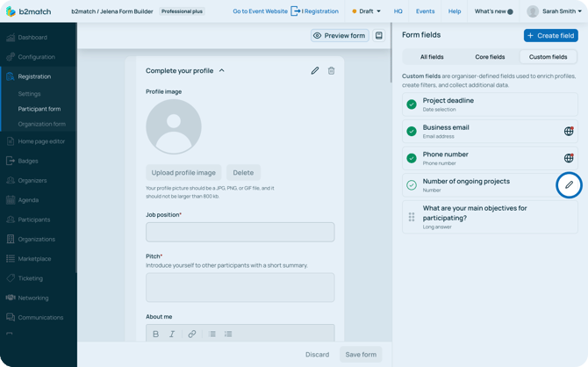Click the Create field button
Viewport: 588px width, 367px height.
coord(551,36)
